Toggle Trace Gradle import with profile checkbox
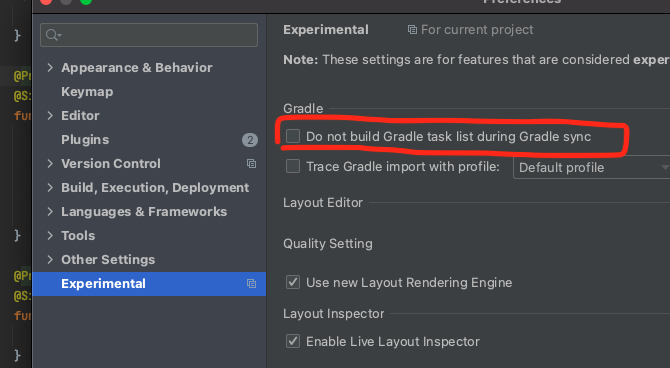The height and width of the screenshot is (368, 670). (x=293, y=166)
